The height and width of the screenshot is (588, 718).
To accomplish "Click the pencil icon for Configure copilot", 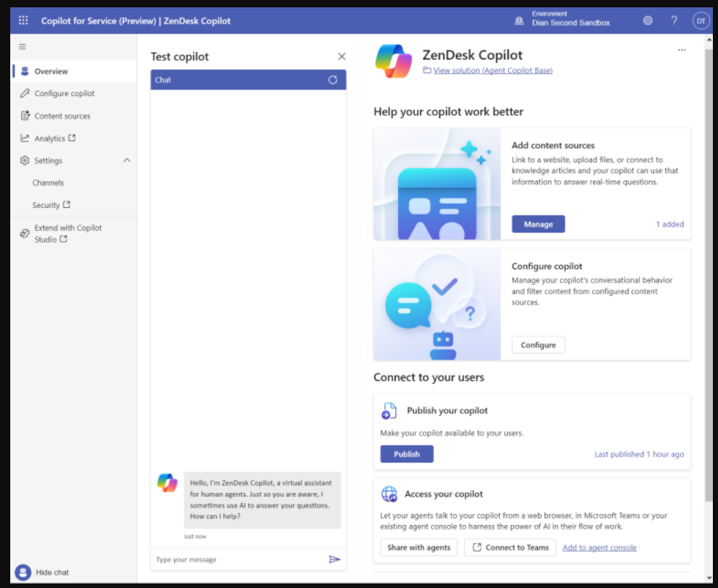I will [25, 93].
